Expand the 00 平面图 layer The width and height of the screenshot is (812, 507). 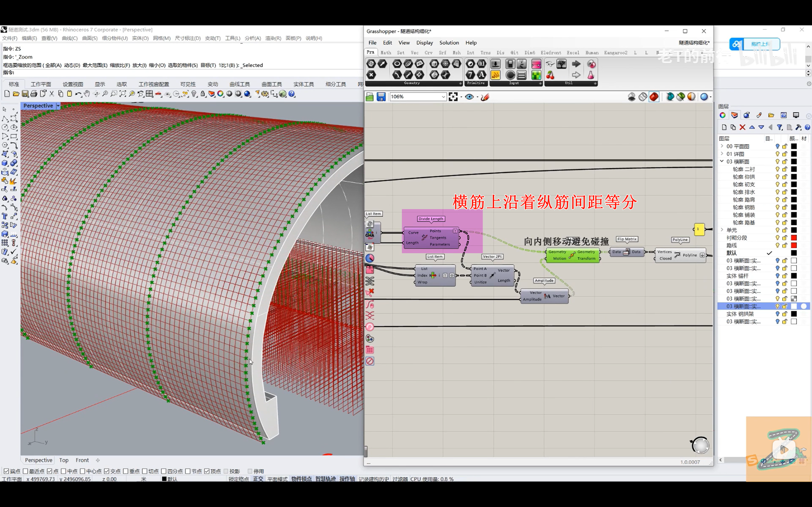pos(722,146)
